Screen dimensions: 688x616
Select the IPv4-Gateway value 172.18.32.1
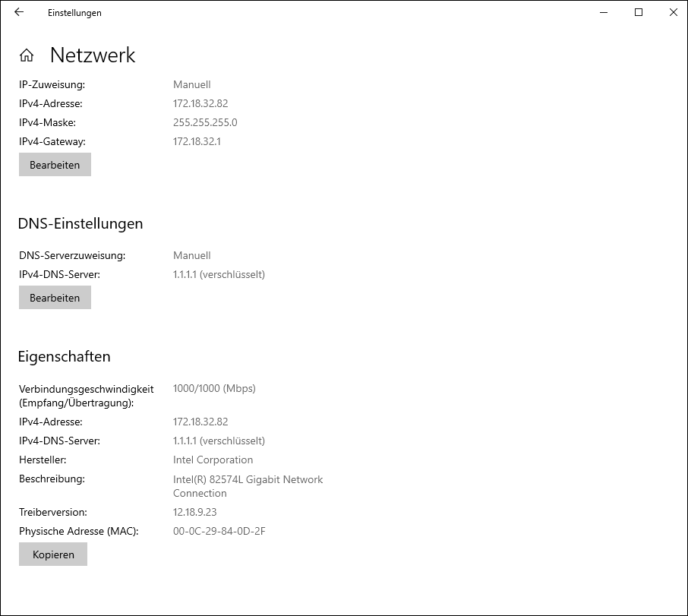(197, 141)
